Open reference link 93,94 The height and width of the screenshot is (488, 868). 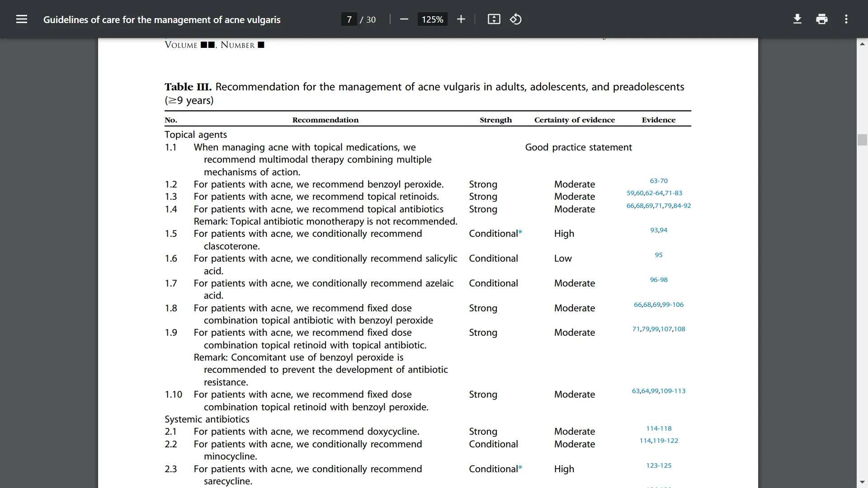click(659, 230)
